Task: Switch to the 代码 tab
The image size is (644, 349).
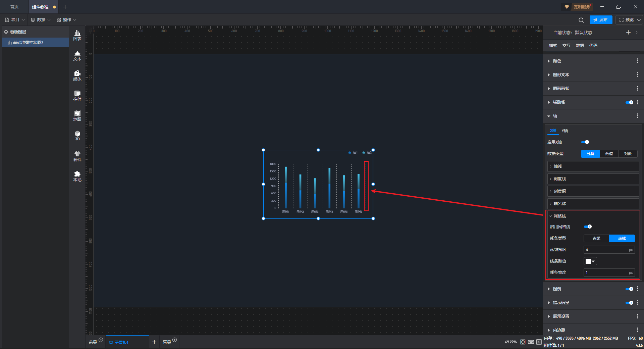Action: (593, 46)
